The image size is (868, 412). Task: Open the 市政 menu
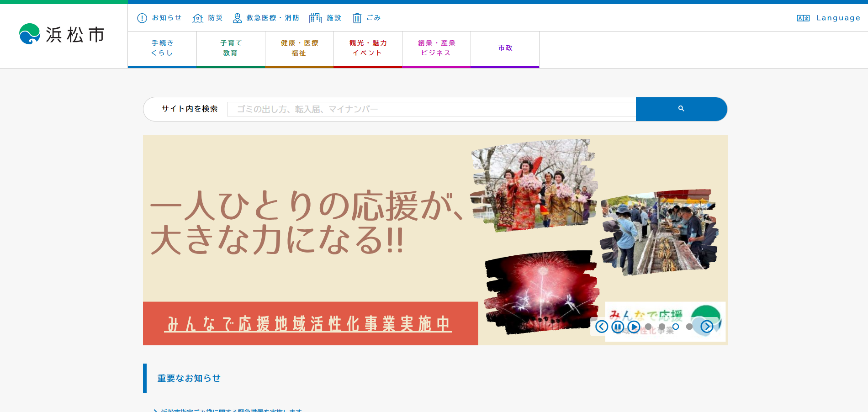pos(505,49)
